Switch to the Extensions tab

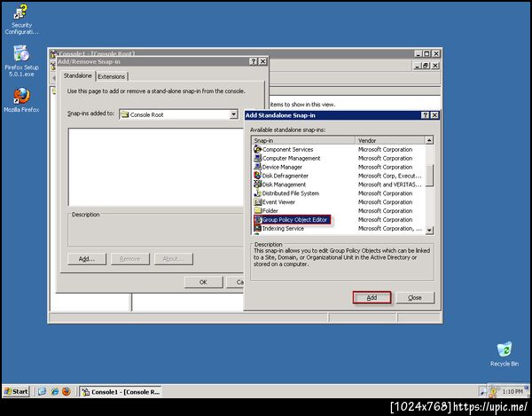tap(112, 76)
